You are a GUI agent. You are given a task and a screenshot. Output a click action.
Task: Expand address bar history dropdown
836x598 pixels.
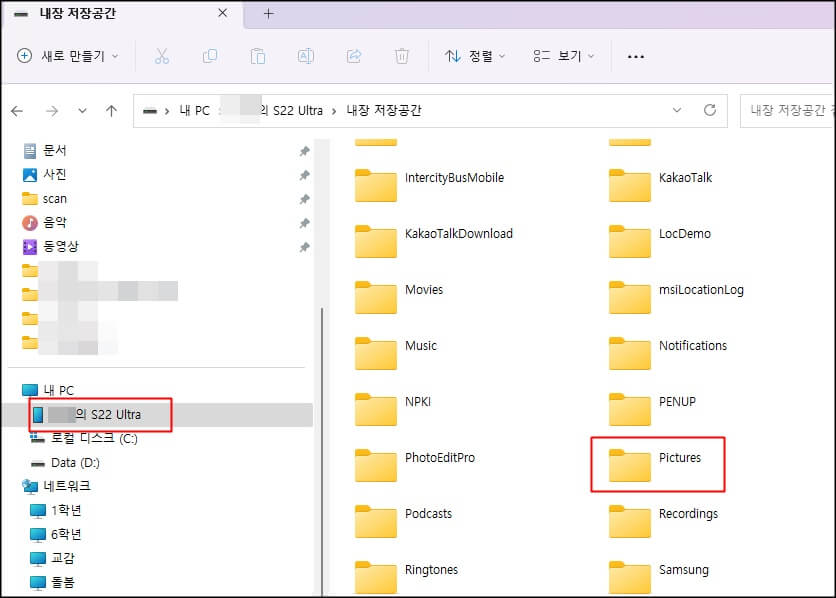pos(677,110)
